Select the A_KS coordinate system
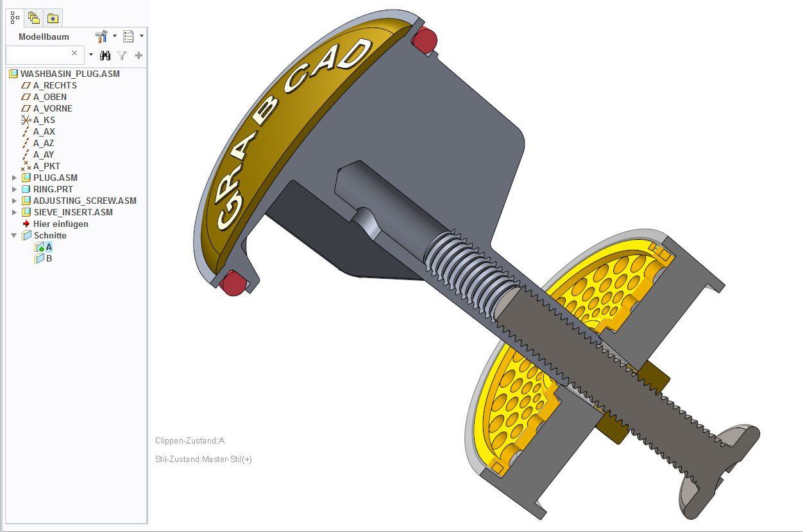The height and width of the screenshot is (532, 803). click(44, 120)
